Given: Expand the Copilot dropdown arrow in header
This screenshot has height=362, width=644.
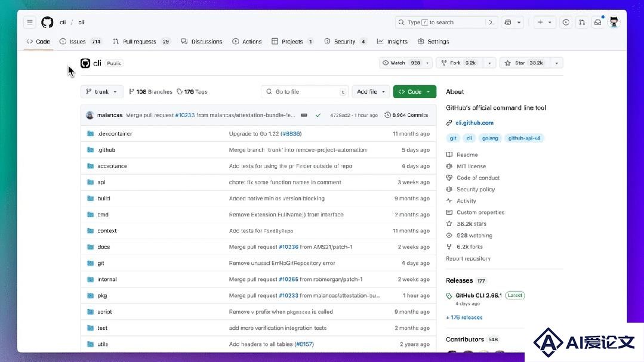Looking at the screenshot, I should [519, 22].
